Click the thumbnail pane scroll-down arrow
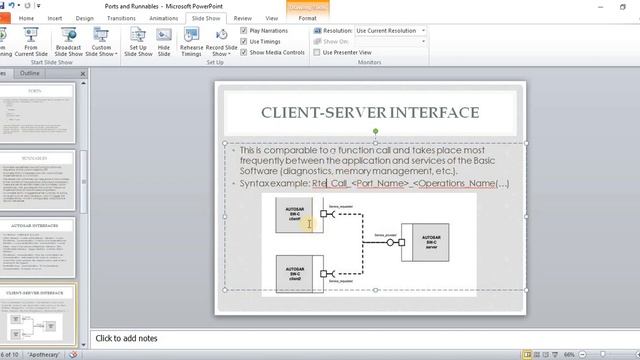Screen dimensions: 640x360 click(x=84, y=345)
